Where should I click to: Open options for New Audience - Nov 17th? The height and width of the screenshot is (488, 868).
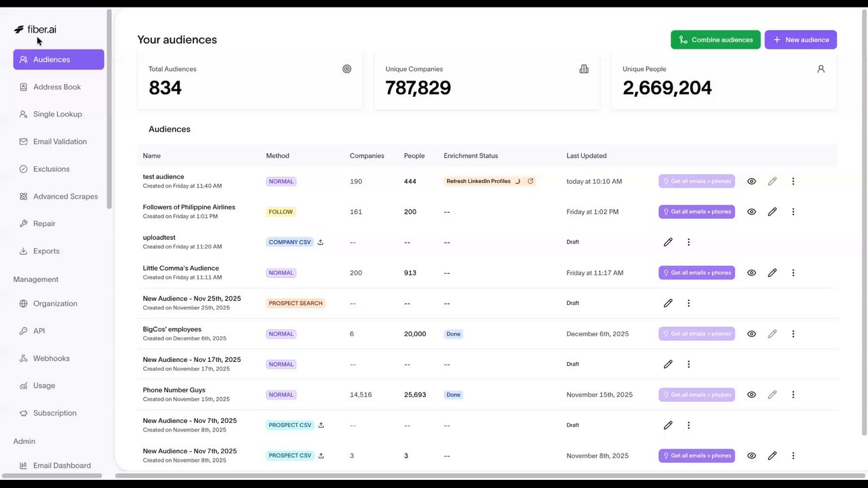tap(688, 364)
